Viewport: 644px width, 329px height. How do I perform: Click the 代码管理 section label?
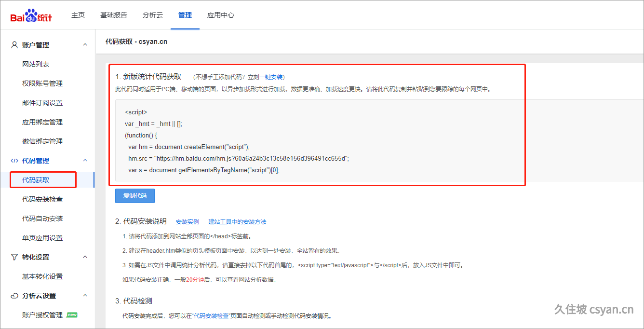point(36,161)
